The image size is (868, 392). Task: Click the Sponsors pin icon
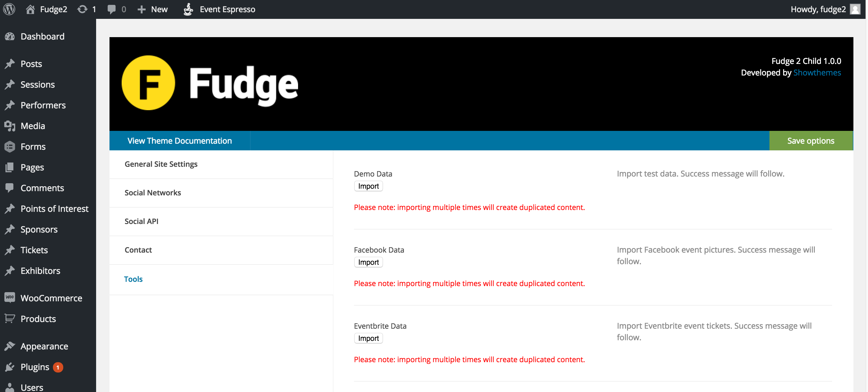click(10, 229)
